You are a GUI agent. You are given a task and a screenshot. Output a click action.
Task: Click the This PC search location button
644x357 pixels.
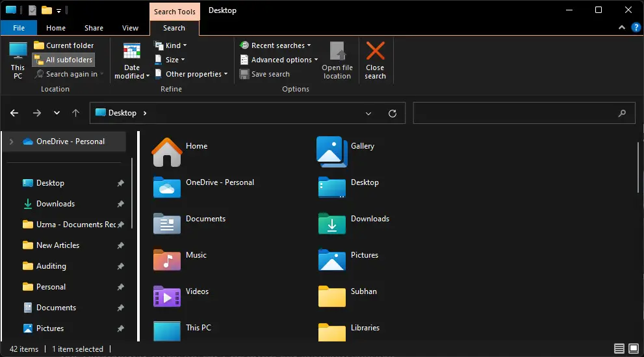pyautogui.click(x=18, y=60)
